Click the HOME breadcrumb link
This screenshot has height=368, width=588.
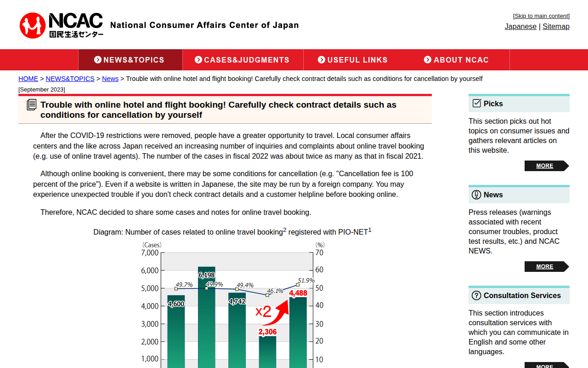click(28, 78)
